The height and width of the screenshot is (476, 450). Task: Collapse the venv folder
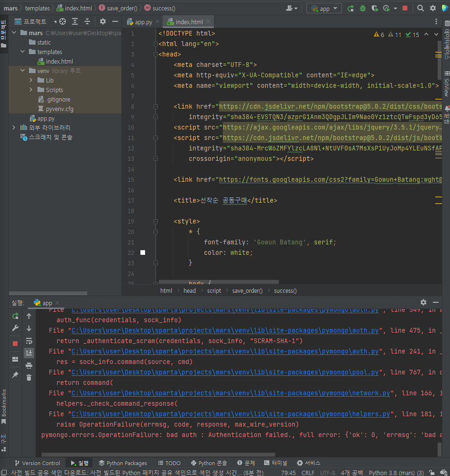[22, 70]
